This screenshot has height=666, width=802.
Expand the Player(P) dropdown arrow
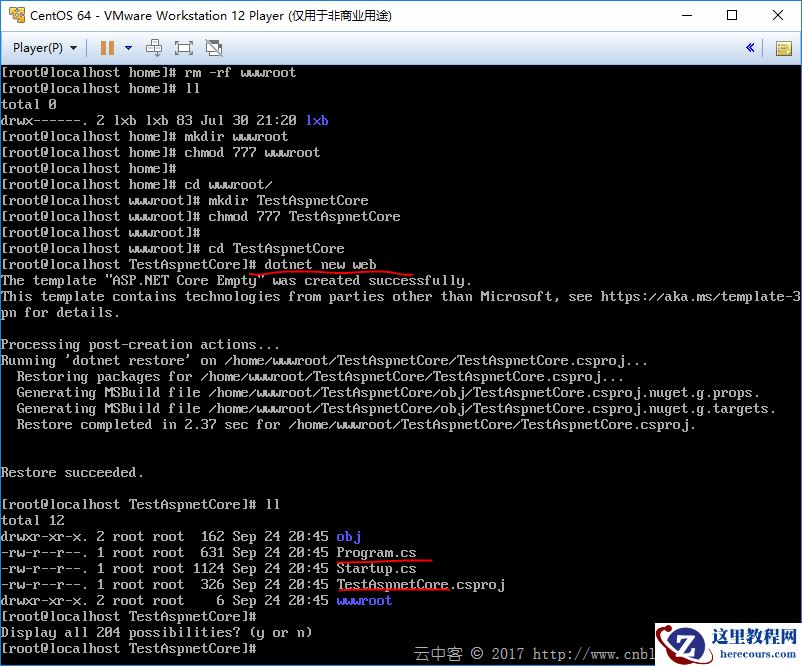click(74, 48)
